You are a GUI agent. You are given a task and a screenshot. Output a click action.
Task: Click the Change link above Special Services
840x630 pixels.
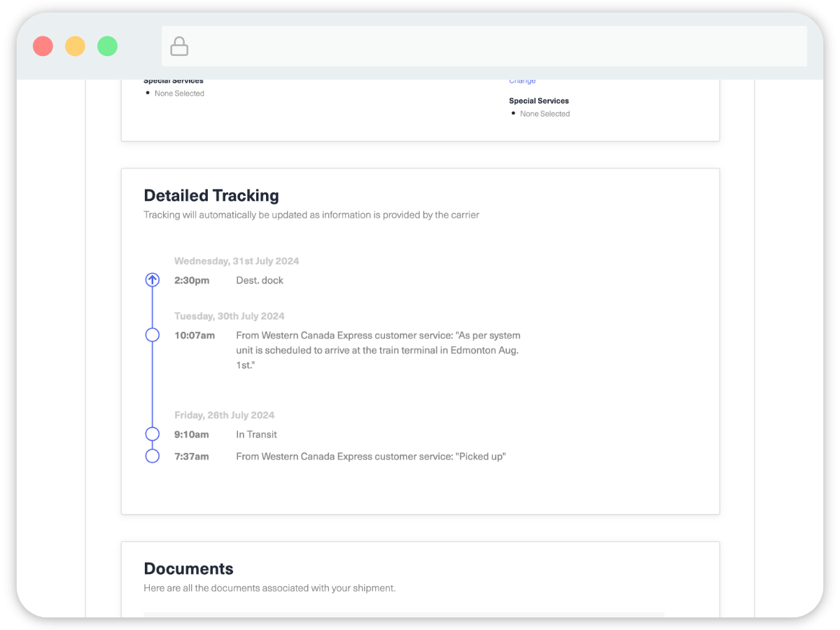pyautogui.click(x=522, y=81)
